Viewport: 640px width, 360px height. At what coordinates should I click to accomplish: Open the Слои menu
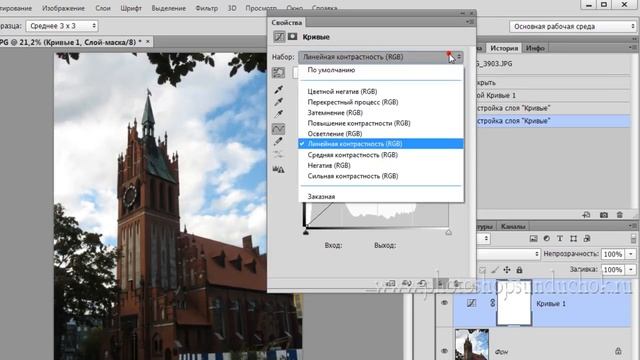pyautogui.click(x=103, y=8)
